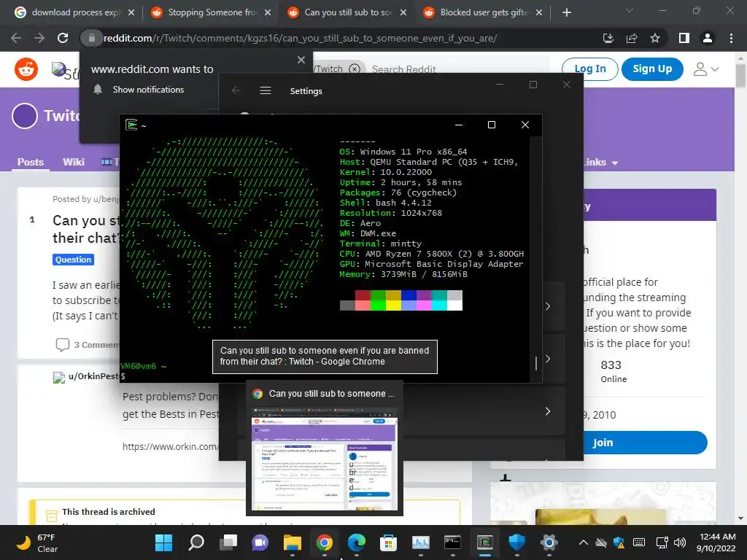Switch to Google Chrome in the taskbar
The image size is (747, 560).
[325, 542]
